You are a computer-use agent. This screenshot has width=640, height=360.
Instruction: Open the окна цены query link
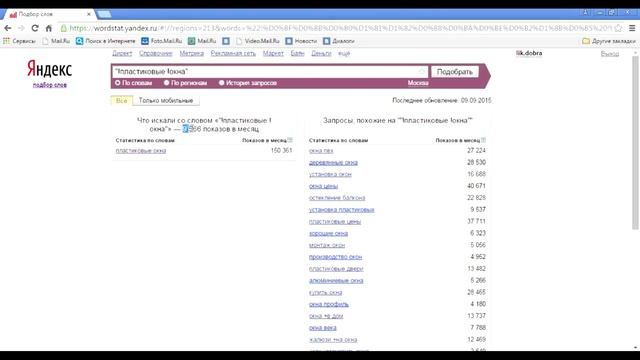coord(323,186)
